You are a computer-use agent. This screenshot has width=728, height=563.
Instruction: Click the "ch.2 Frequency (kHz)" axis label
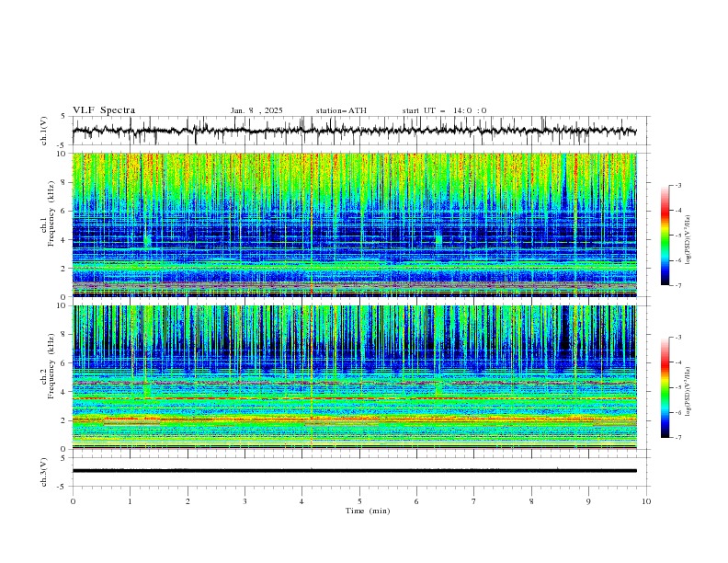tap(48, 365)
